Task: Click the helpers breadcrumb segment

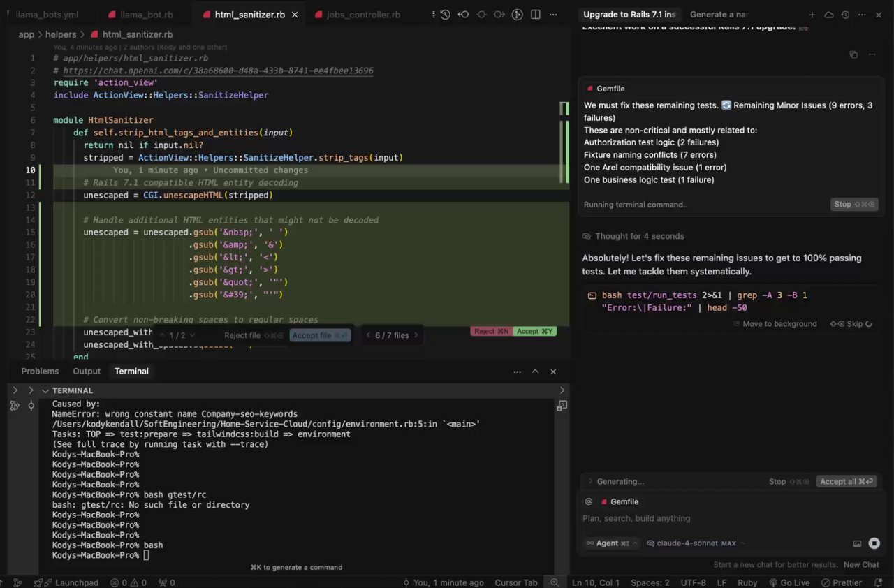Action: point(60,34)
